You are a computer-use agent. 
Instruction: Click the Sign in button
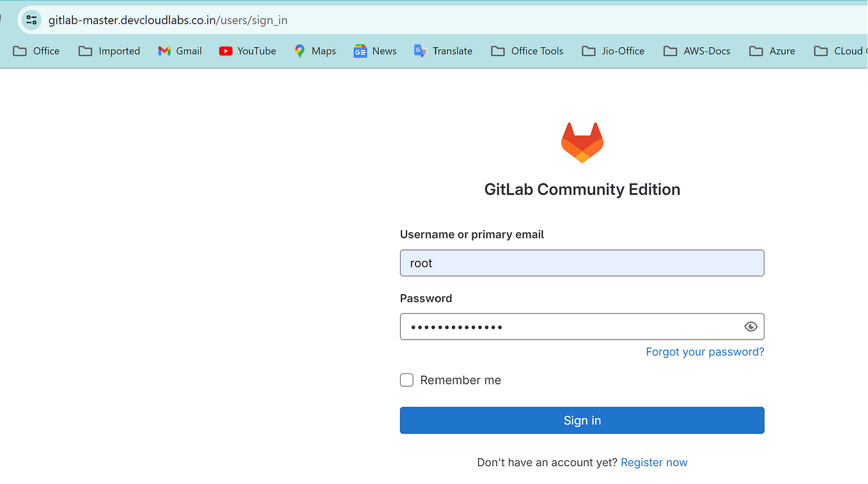pos(582,421)
